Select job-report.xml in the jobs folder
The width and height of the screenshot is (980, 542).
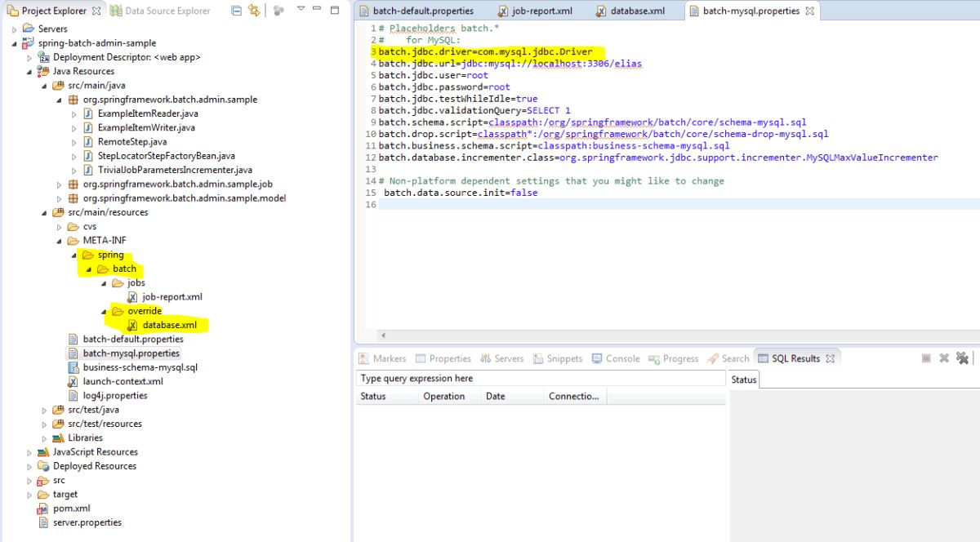172,297
